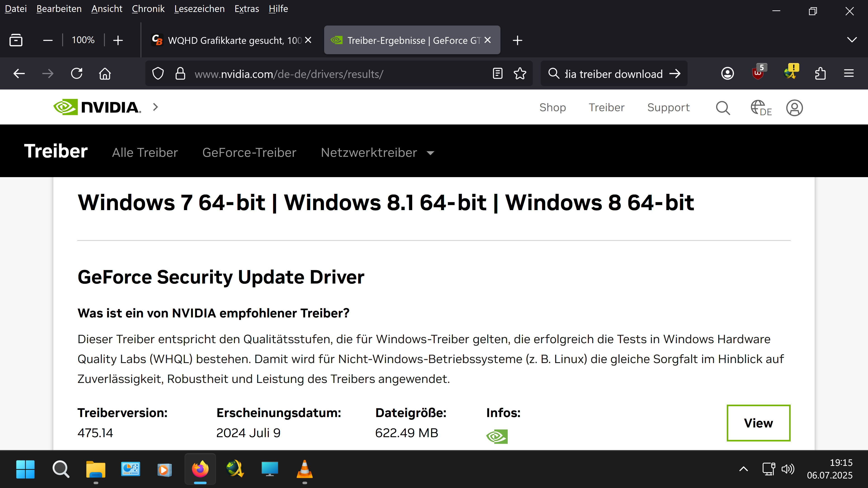Screen dimensions: 868x488
Task: Open the browser home page icon
Action: tap(105, 73)
